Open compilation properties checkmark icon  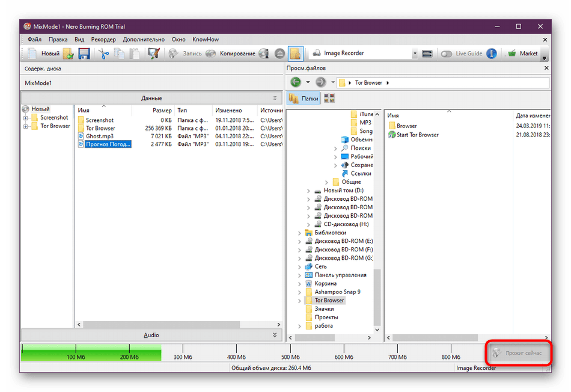154,54
